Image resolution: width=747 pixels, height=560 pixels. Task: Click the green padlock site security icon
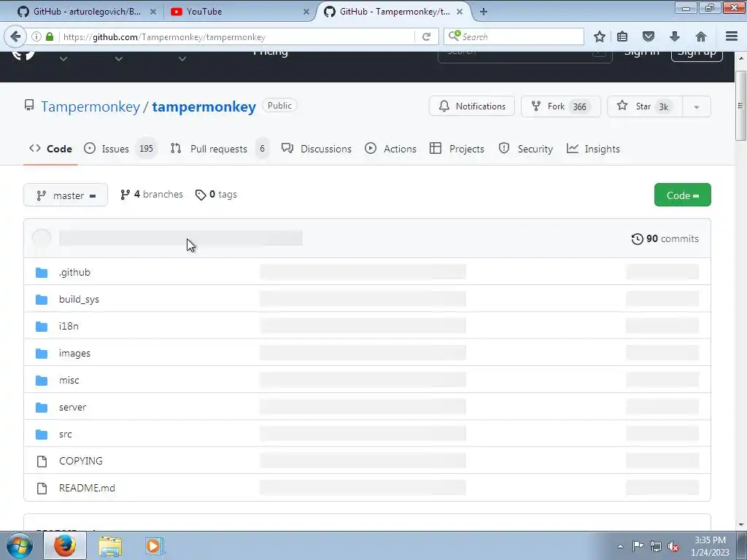pyautogui.click(x=50, y=36)
